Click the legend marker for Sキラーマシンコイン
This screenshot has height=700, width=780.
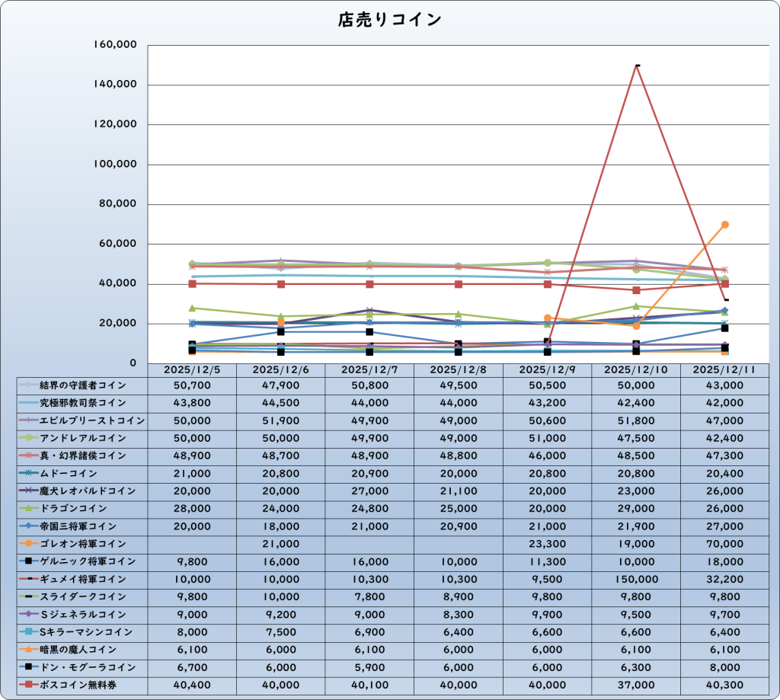tap(28, 631)
